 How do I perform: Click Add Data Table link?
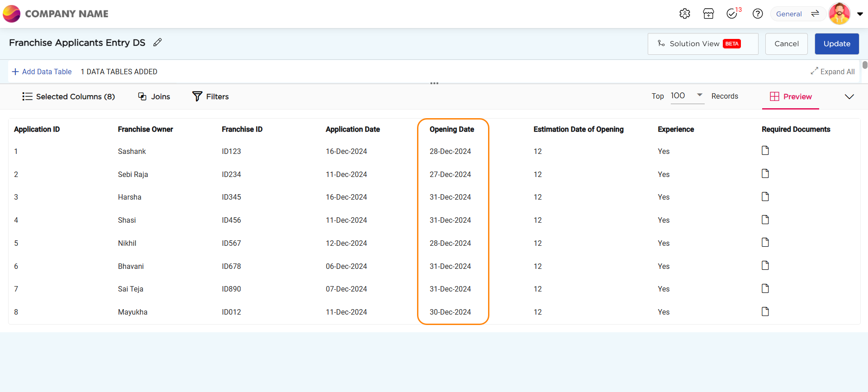pyautogui.click(x=42, y=72)
